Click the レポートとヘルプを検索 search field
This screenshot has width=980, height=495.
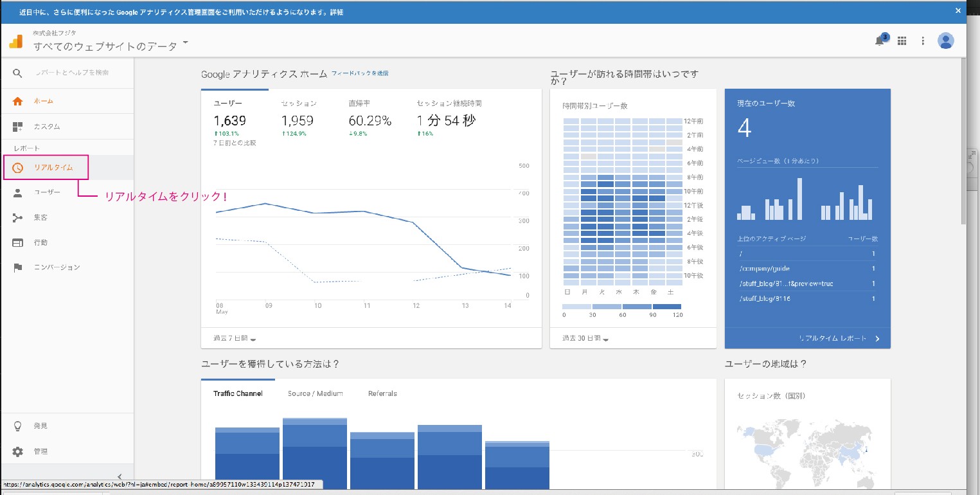pyautogui.click(x=72, y=73)
